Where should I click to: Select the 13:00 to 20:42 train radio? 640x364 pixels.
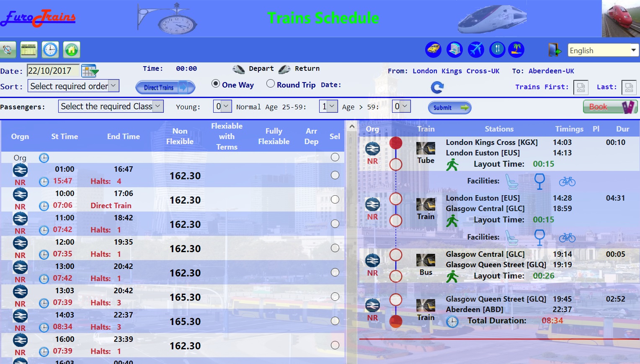pyautogui.click(x=335, y=272)
